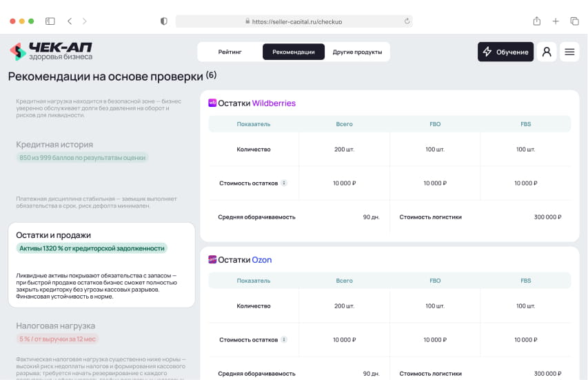Open a new browser tab
The height and width of the screenshot is (380, 588).
pyautogui.click(x=556, y=21)
